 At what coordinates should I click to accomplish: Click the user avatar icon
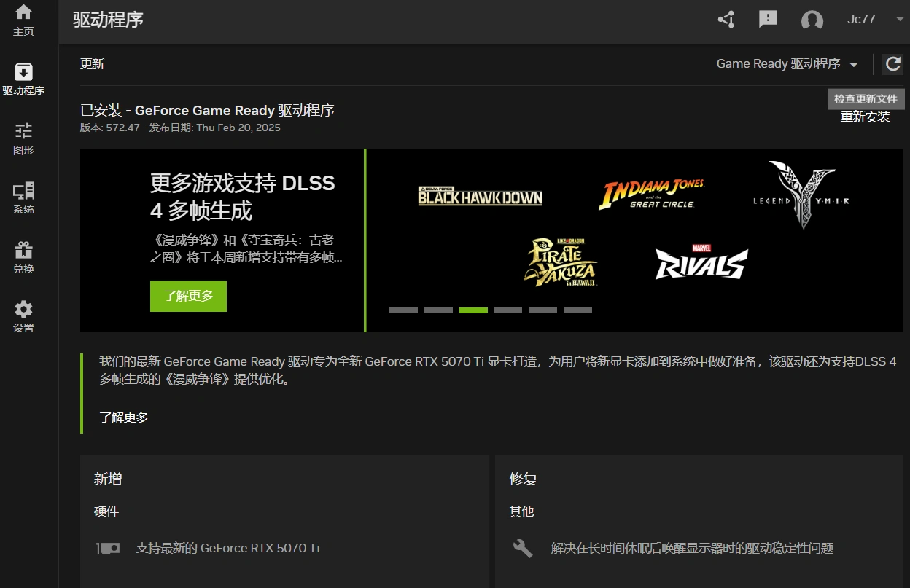point(812,20)
